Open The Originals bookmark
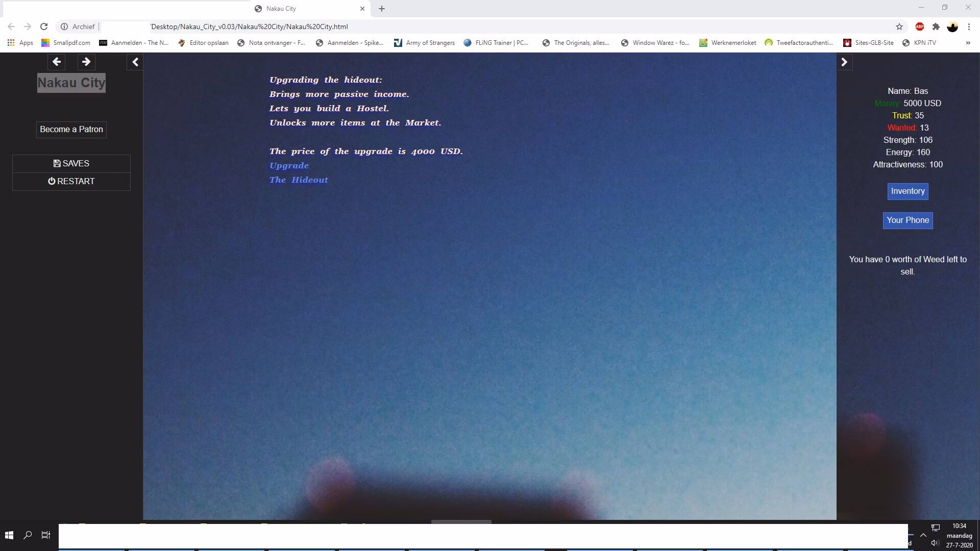 coord(576,43)
